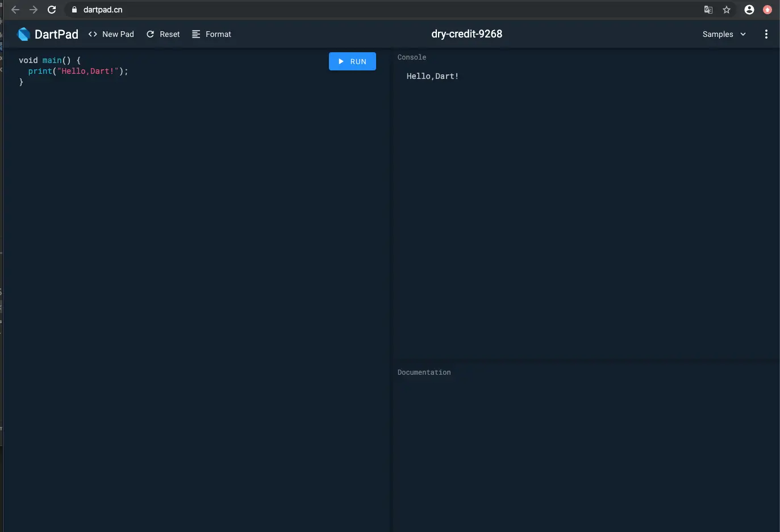Click the print("Hello,Dart!") code line
Viewport: 780px width, 532px height.
click(78, 71)
